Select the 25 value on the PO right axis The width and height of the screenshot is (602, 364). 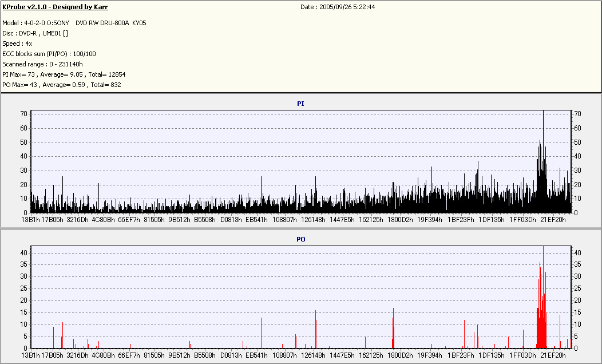tap(577, 288)
